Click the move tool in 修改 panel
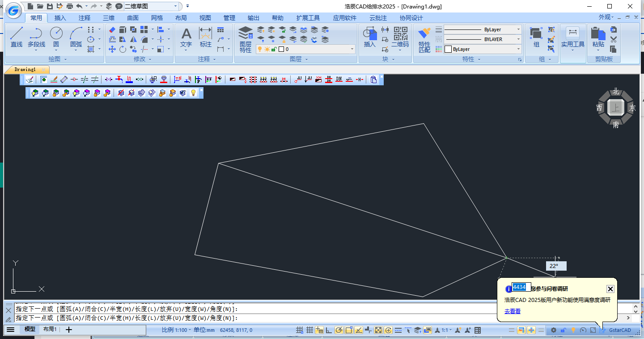The height and width of the screenshot is (339, 644). tap(112, 49)
